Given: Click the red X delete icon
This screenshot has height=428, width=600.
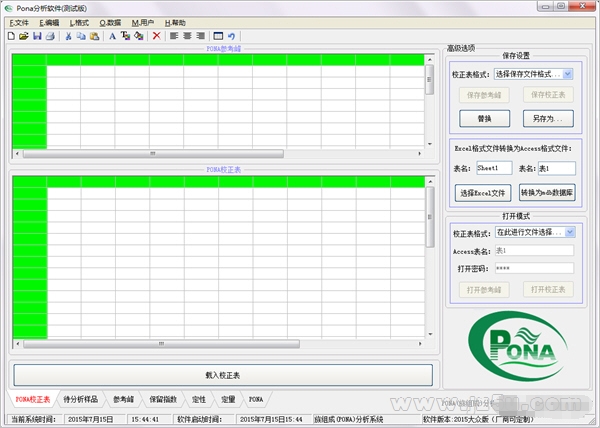Looking at the screenshot, I should tap(157, 36).
